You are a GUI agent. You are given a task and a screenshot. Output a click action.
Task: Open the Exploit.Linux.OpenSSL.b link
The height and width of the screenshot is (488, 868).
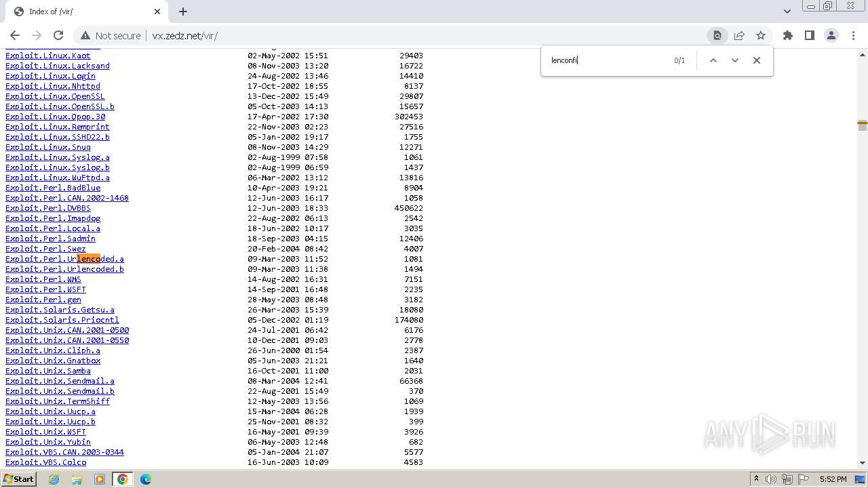coord(60,106)
